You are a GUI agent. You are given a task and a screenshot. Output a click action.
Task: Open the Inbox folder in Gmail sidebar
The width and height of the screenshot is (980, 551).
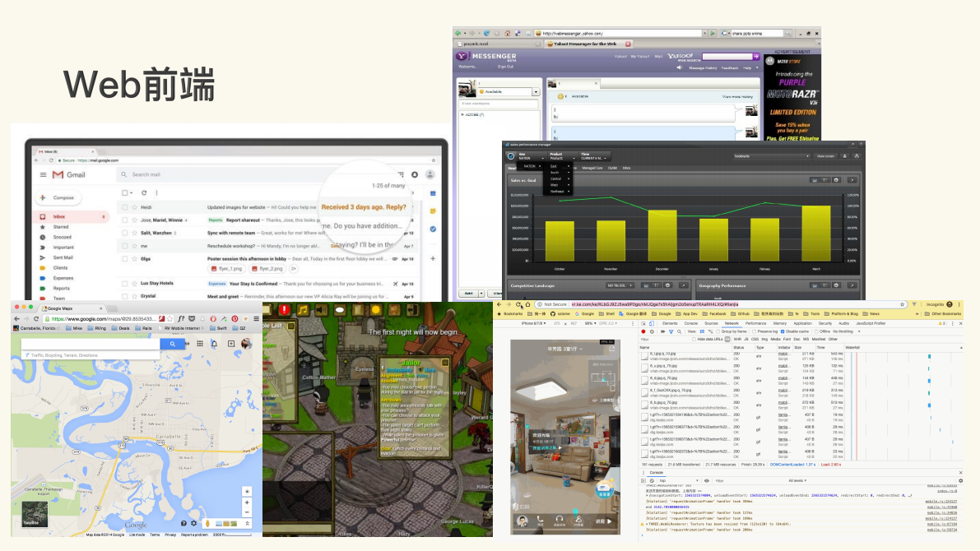(x=72, y=217)
